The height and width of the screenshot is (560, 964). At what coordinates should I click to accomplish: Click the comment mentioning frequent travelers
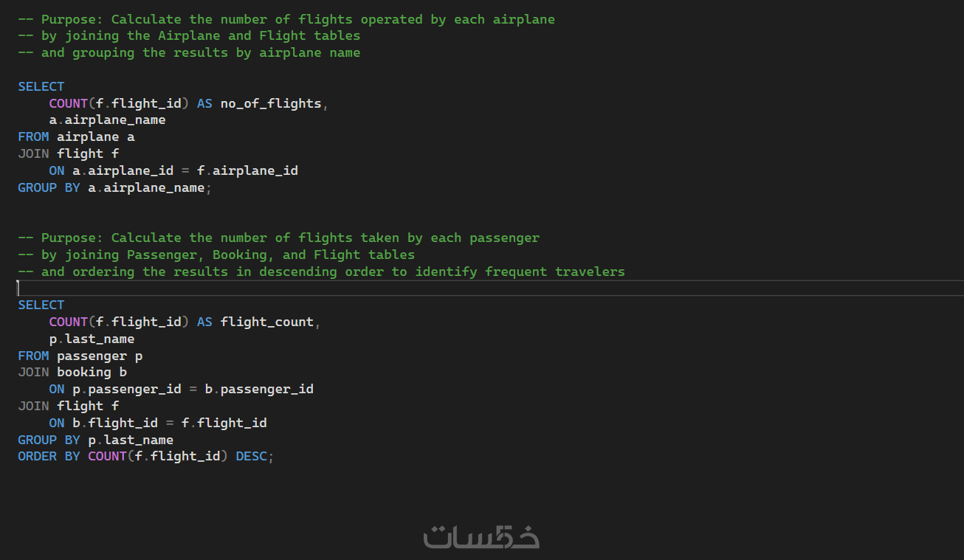pyautogui.click(x=321, y=272)
